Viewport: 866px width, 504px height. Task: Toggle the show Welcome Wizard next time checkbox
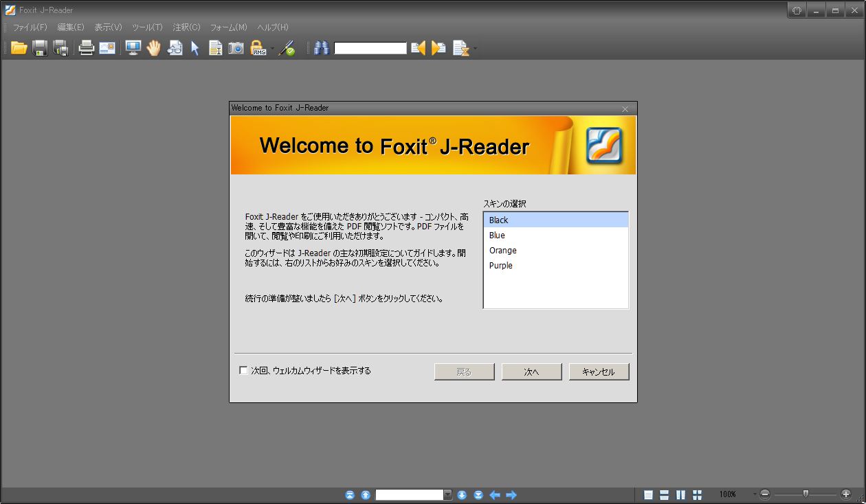tap(243, 371)
